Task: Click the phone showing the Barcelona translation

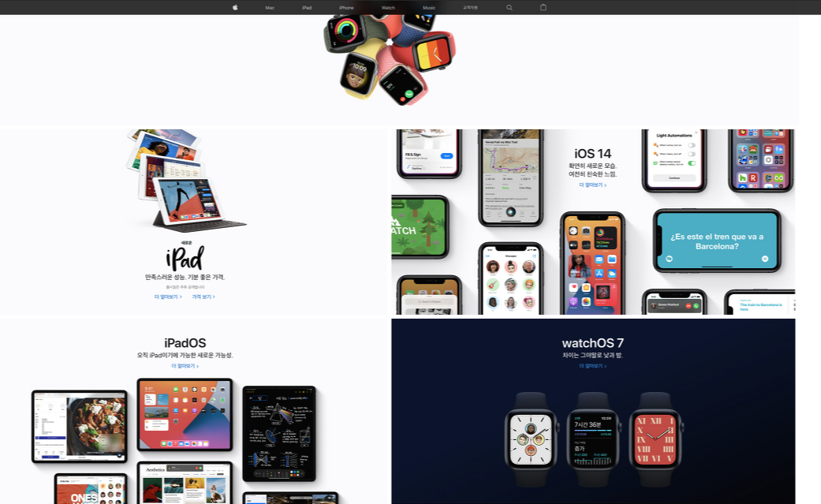Action: click(x=717, y=241)
